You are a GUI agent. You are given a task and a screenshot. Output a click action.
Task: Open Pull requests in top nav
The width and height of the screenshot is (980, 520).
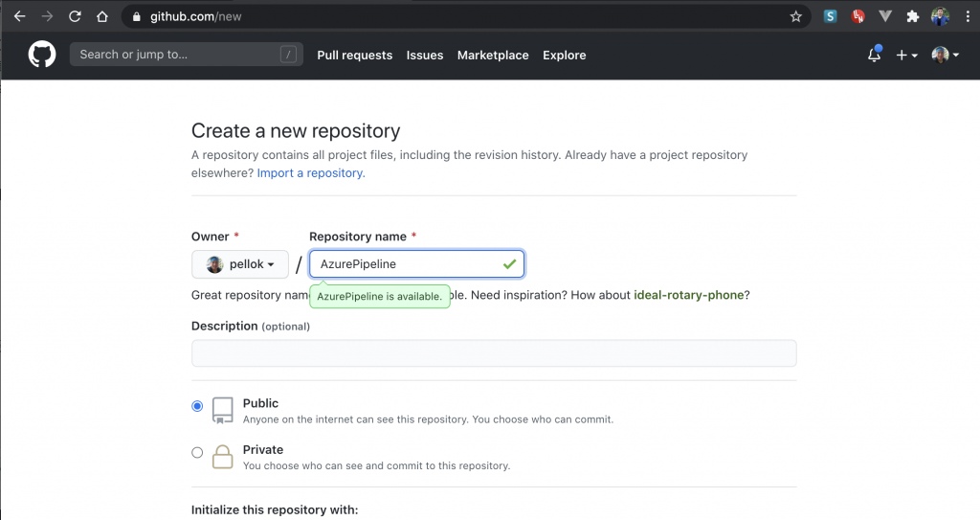point(354,56)
